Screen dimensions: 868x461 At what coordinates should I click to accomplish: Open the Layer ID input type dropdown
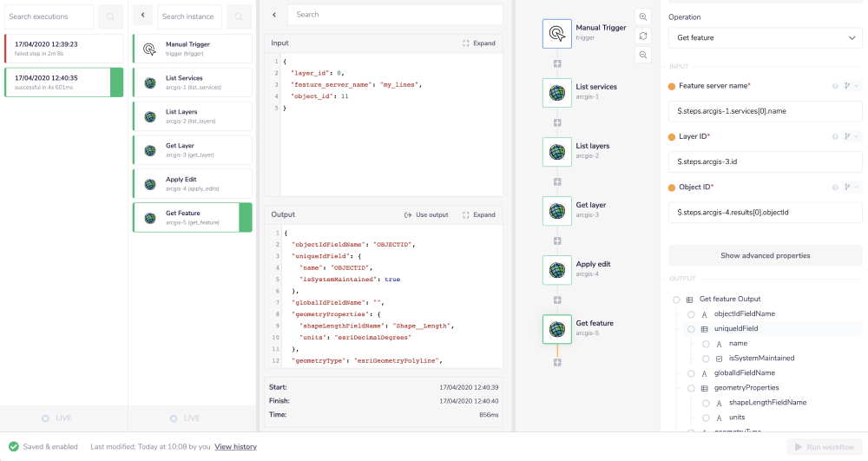click(851, 137)
